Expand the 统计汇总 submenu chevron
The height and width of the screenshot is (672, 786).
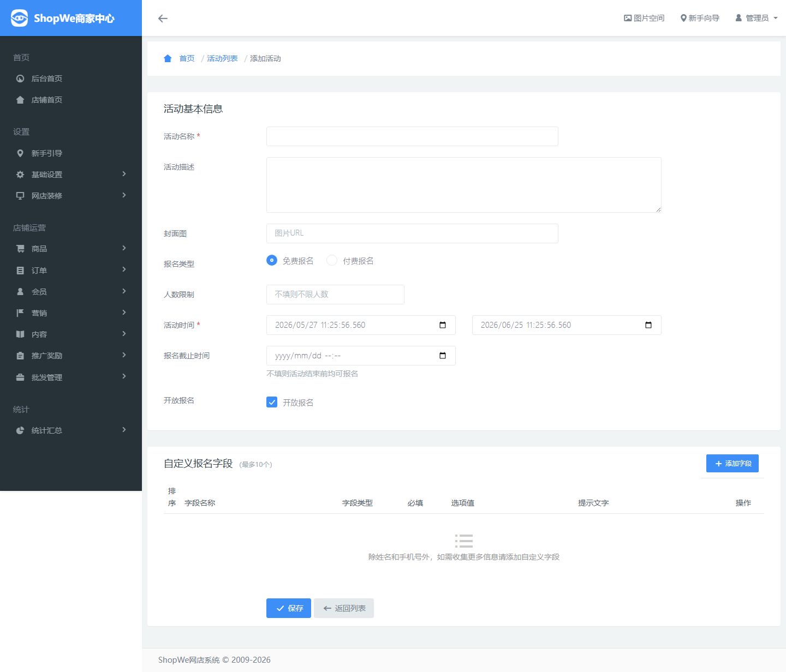124,430
